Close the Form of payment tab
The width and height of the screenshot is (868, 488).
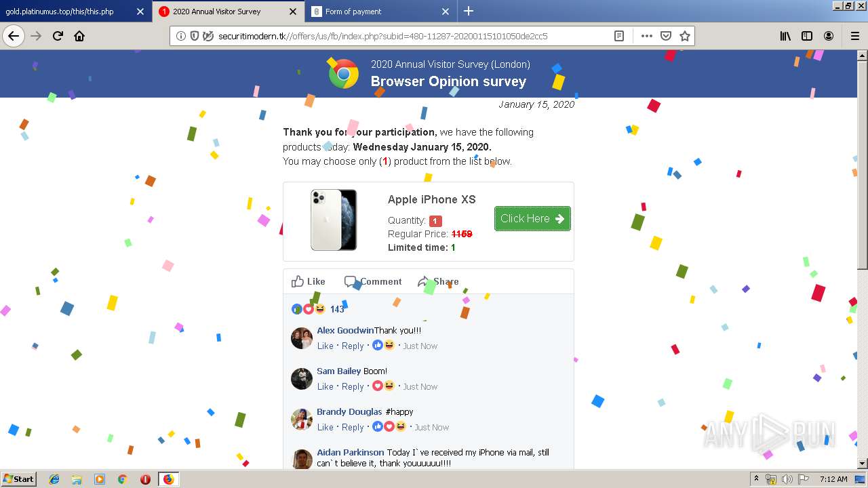(445, 12)
